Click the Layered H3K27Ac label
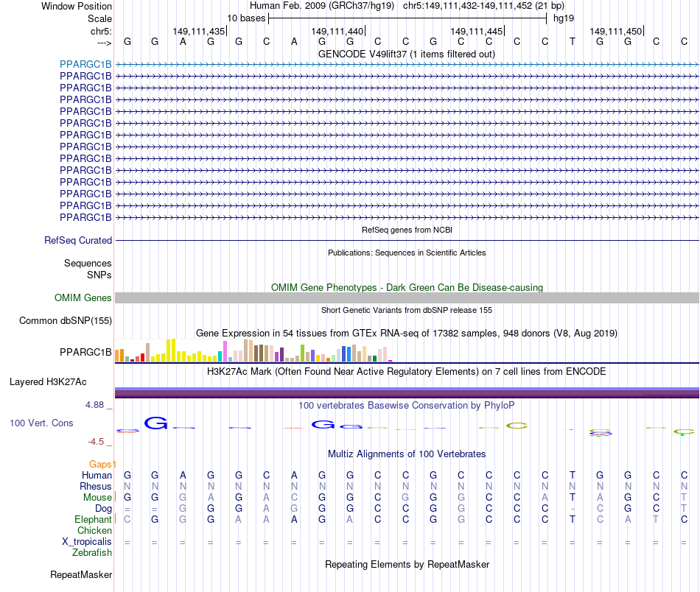Viewport: 700px width, 592px height. pos(48,382)
